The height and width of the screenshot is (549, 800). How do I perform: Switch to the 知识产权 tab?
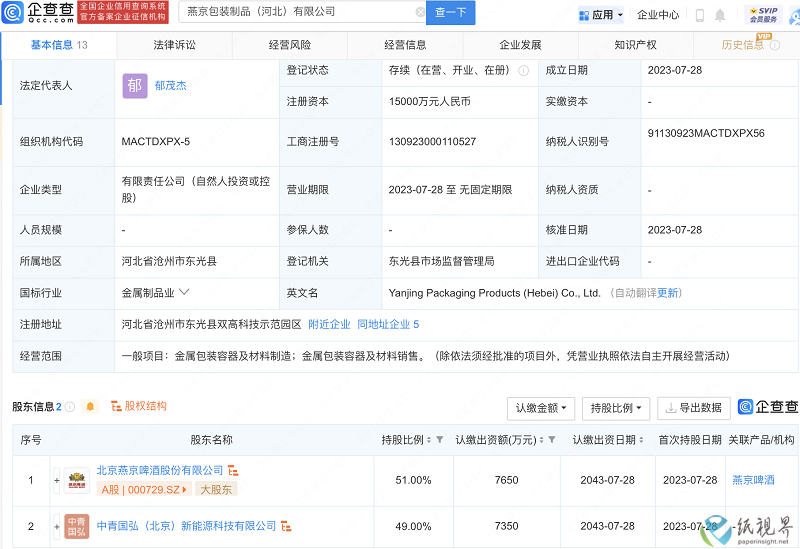pos(636,45)
